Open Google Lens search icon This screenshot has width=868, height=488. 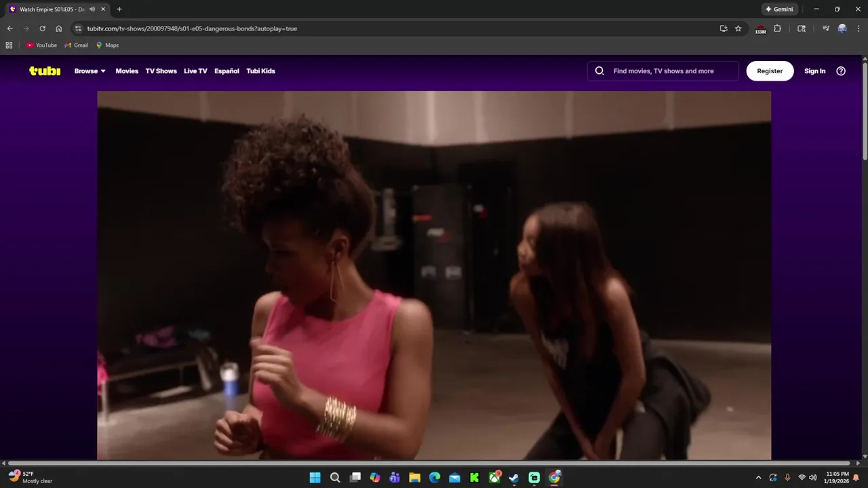coord(802,28)
